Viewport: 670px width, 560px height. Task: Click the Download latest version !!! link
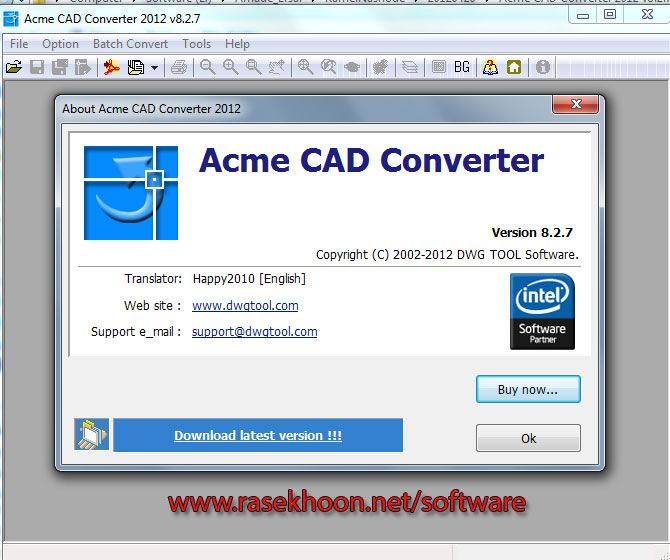pos(258,435)
